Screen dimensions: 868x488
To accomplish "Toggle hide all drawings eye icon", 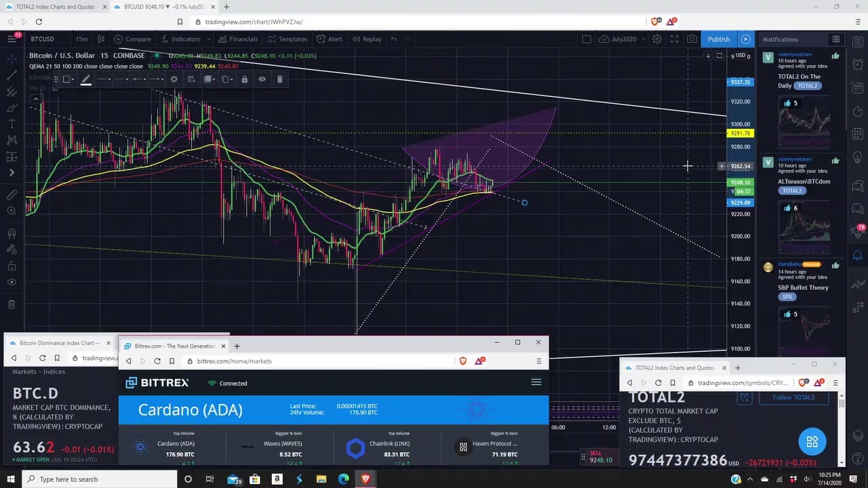I will (x=12, y=283).
